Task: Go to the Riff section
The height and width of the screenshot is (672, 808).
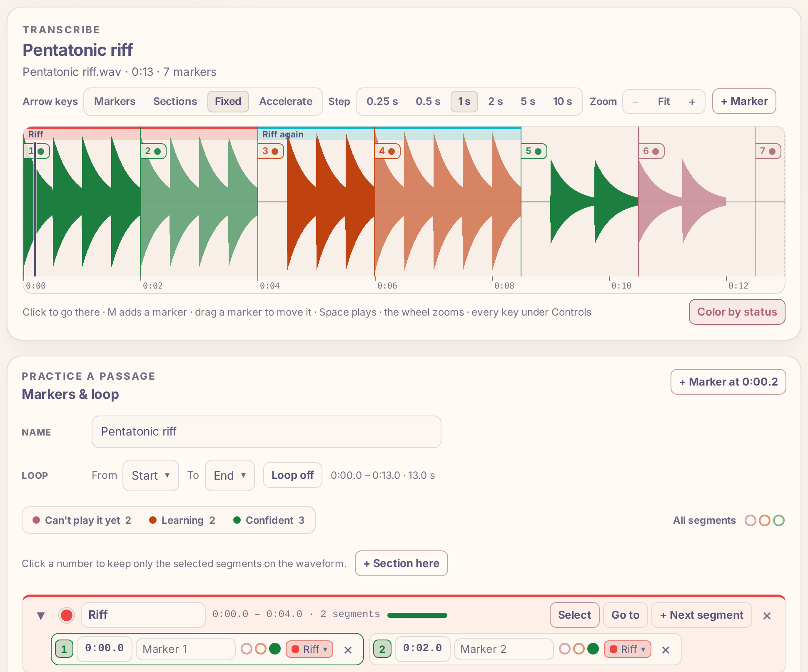Action: point(625,615)
